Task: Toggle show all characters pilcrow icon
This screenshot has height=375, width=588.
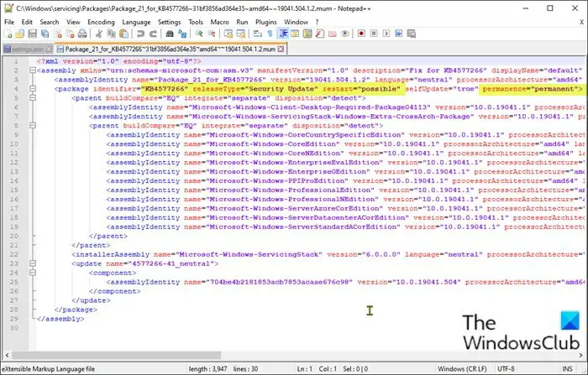Action: [270, 34]
